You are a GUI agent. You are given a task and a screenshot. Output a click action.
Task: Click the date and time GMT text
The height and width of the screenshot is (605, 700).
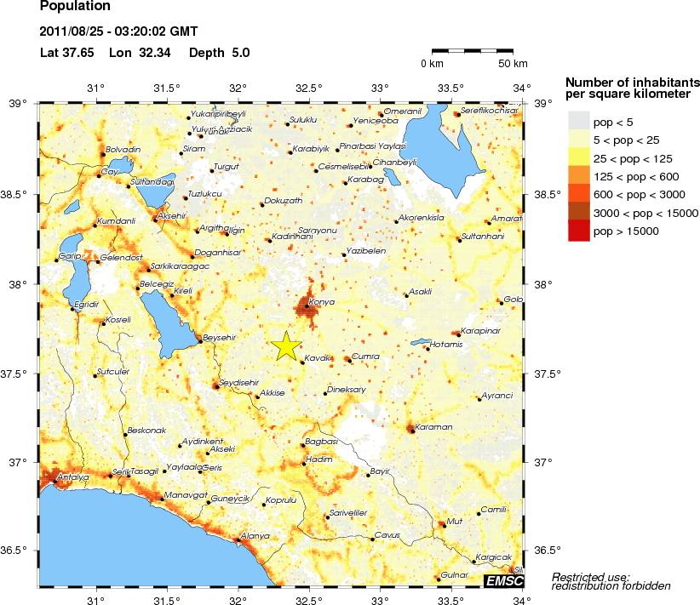(x=118, y=32)
